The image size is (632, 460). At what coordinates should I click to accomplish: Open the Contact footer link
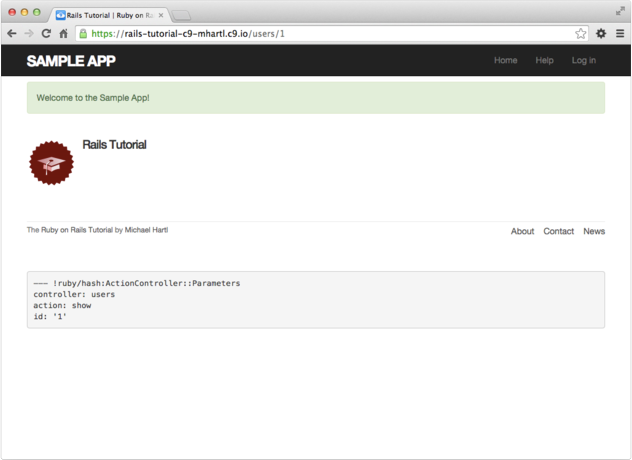pyautogui.click(x=558, y=231)
